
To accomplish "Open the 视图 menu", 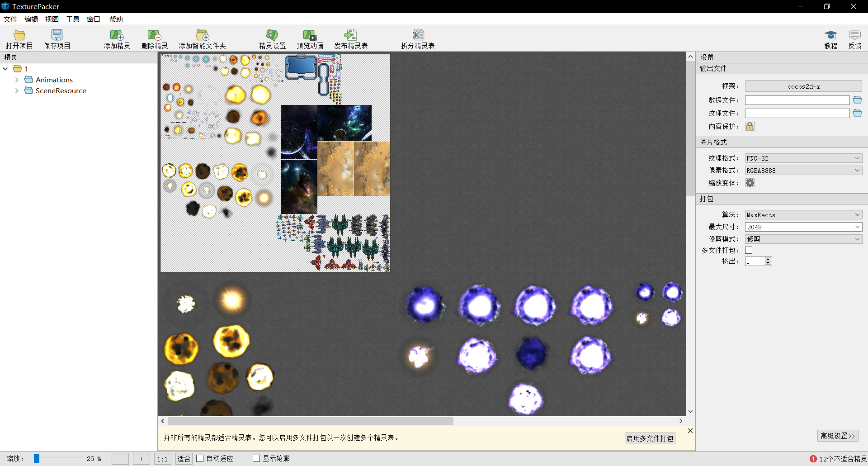I will pos(52,19).
